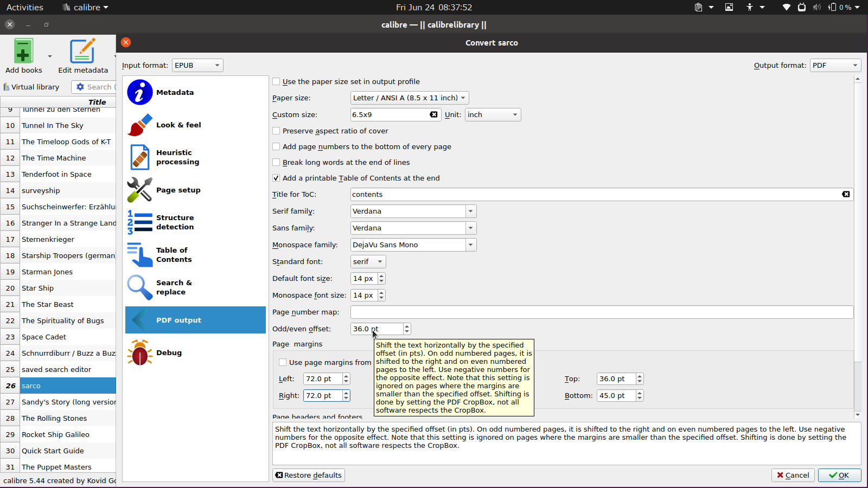Open Activities overview
Image resolution: width=868 pixels, height=488 pixels.
click(x=25, y=7)
